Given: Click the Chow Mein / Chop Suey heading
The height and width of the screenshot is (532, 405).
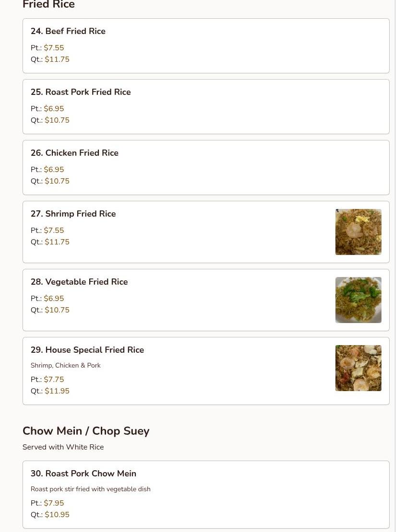Looking at the screenshot, I should point(86,431).
